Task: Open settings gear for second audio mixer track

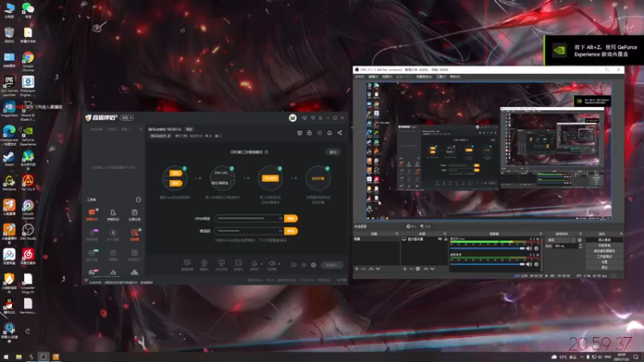Action: (536, 265)
